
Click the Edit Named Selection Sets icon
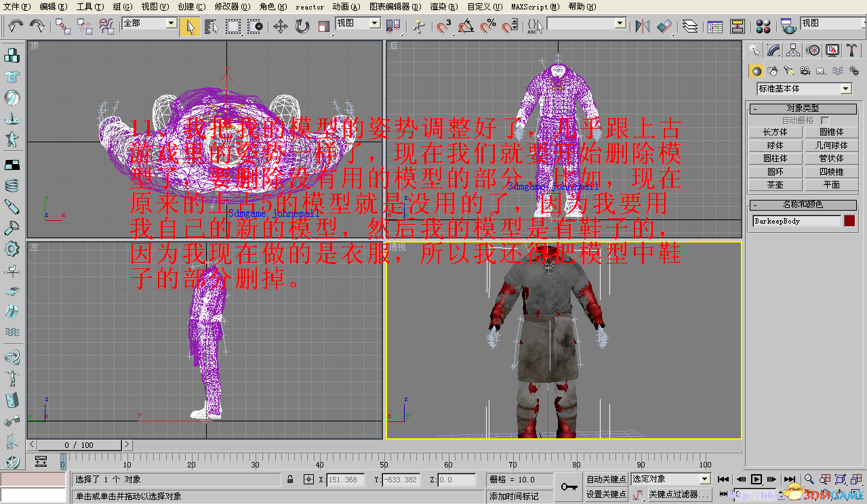click(x=535, y=26)
